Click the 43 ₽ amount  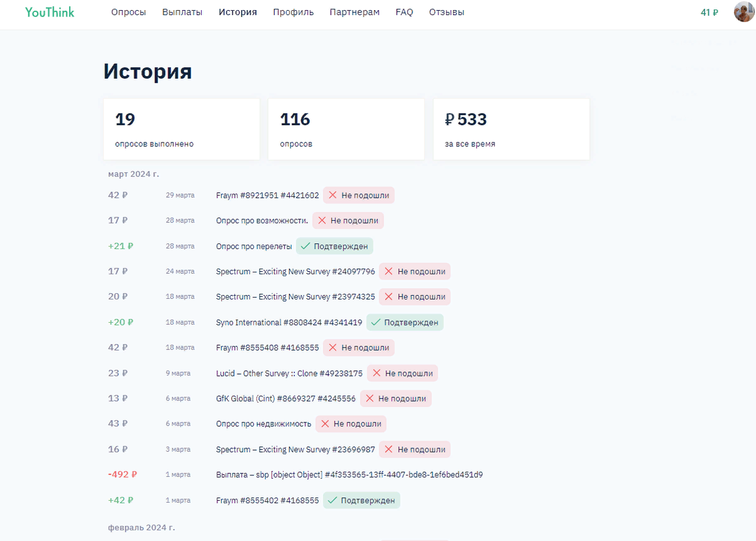pos(118,424)
